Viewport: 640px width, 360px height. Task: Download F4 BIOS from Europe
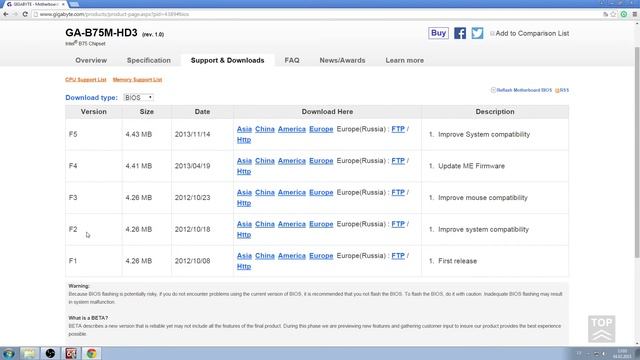click(x=321, y=161)
